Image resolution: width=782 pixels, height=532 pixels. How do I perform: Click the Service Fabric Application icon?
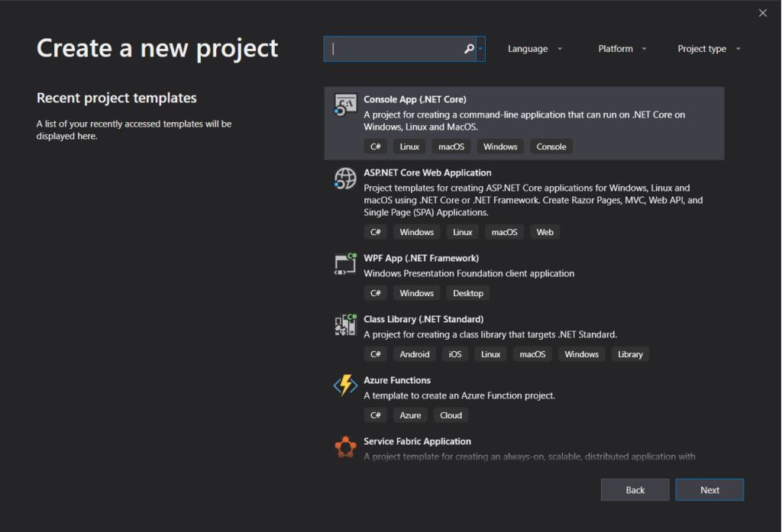345,447
